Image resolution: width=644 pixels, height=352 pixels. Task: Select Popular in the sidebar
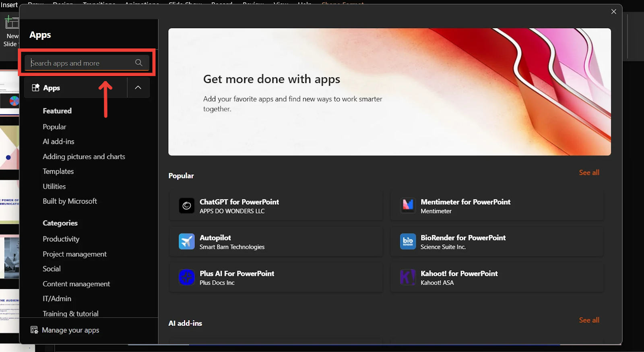point(54,127)
